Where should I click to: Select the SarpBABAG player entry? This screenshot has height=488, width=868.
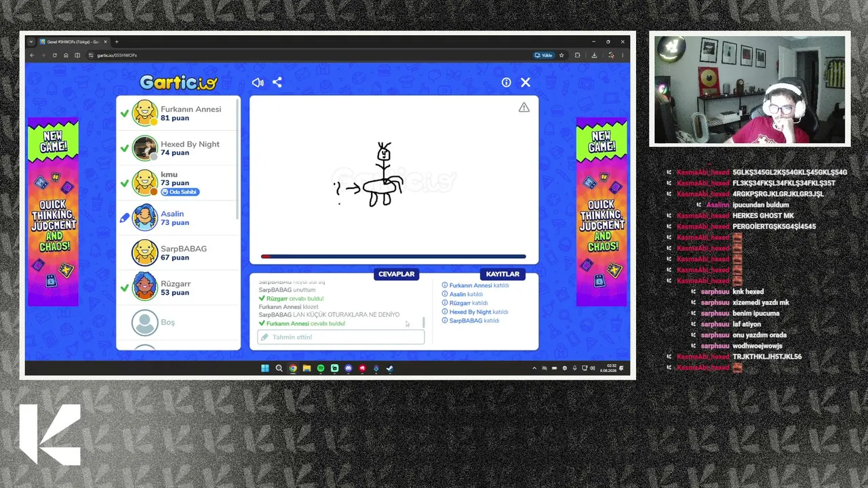pos(179,253)
